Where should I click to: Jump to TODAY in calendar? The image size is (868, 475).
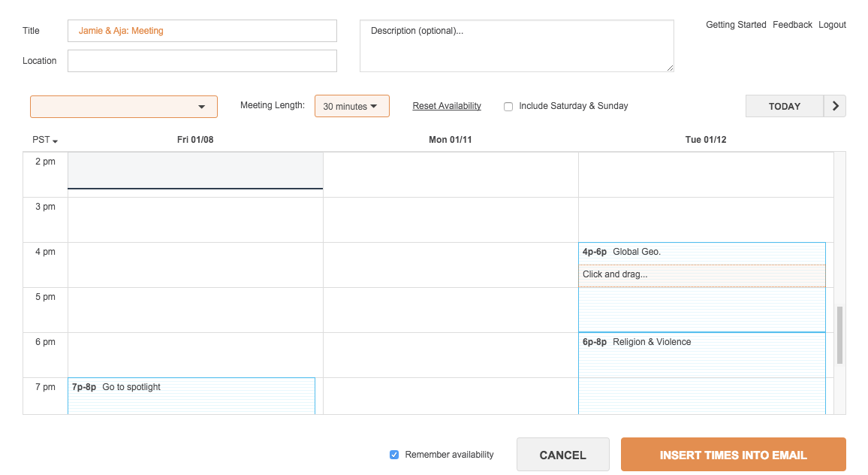tap(785, 106)
